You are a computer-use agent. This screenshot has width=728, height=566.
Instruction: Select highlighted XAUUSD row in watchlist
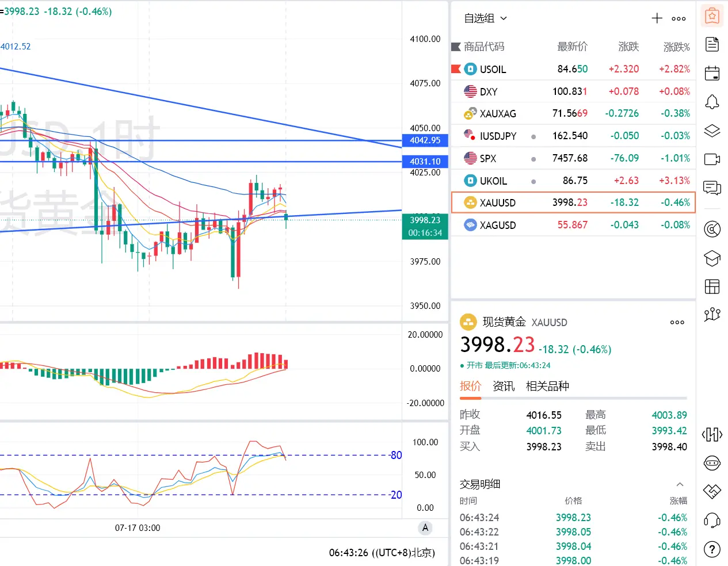[x=573, y=202]
